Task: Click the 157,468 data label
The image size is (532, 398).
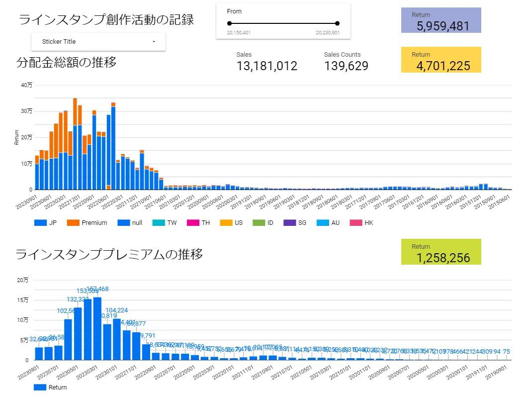Action: (98, 289)
